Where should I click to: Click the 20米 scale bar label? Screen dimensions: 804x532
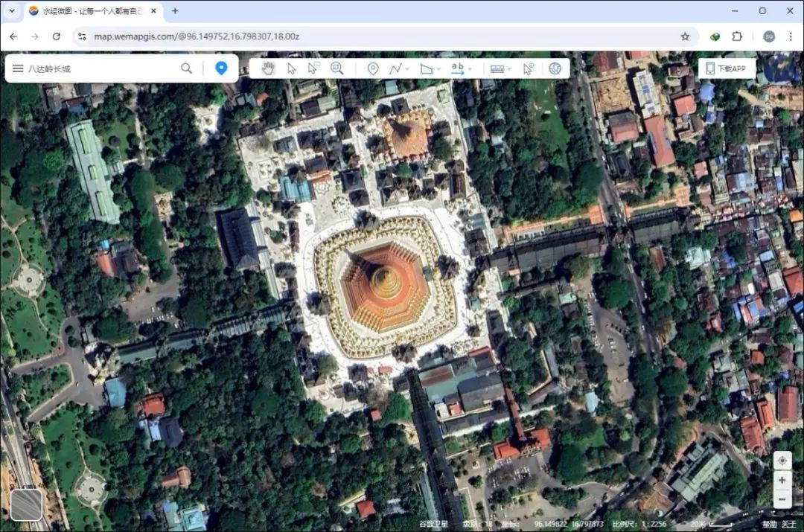coord(698,525)
